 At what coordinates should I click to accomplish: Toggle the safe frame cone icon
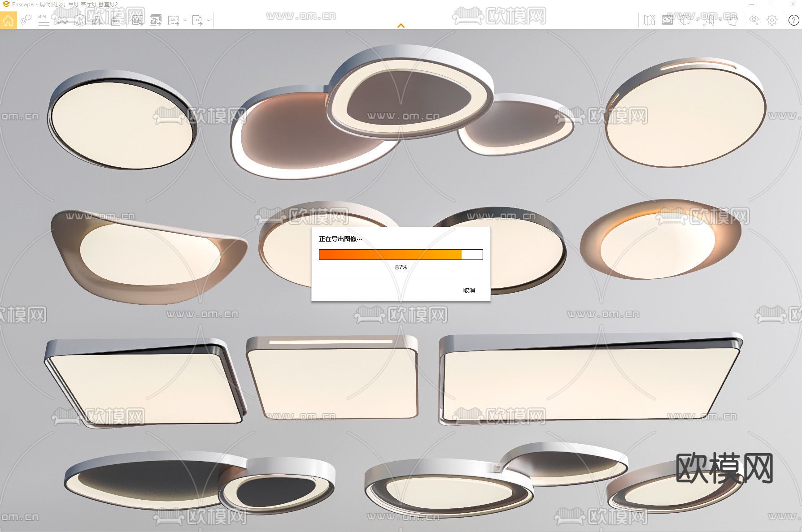click(x=79, y=20)
